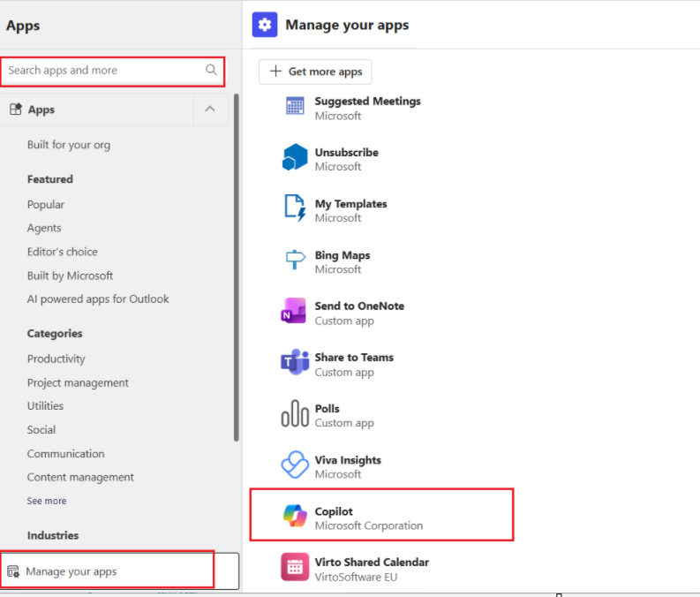Click the plus icon in Get more apps
This screenshot has height=597, width=700.
(276, 71)
